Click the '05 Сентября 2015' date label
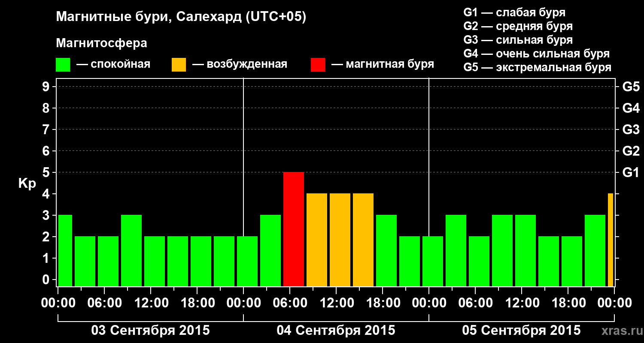The width and height of the screenshot is (644, 343). point(521,331)
